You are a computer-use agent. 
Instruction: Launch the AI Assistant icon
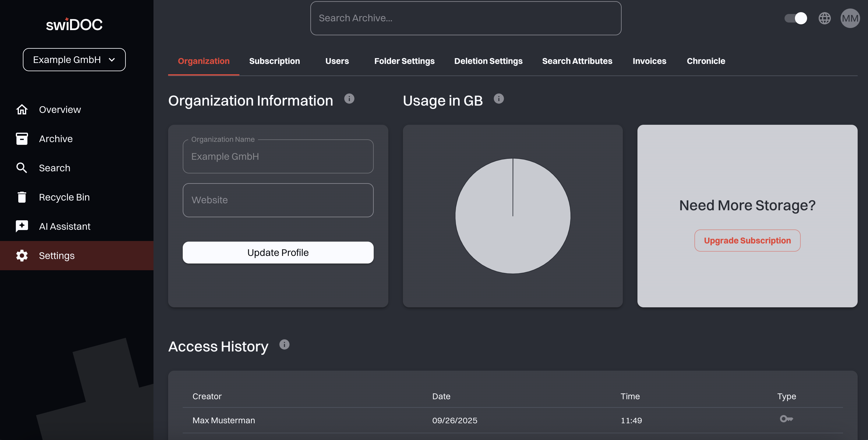coord(22,226)
